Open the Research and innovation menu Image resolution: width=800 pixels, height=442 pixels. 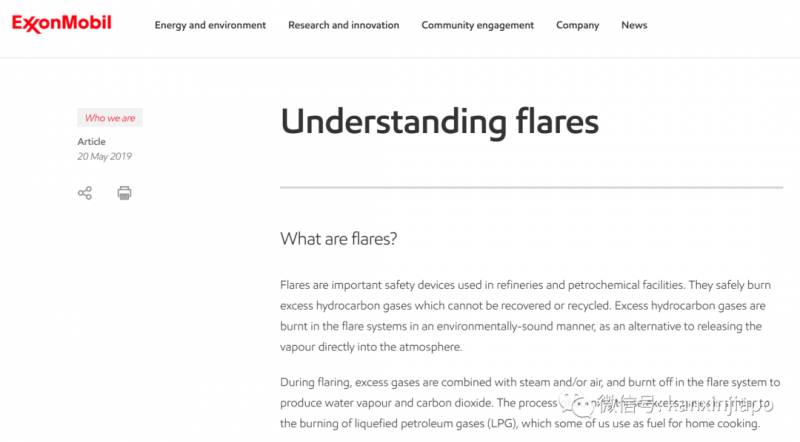pyautogui.click(x=343, y=25)
